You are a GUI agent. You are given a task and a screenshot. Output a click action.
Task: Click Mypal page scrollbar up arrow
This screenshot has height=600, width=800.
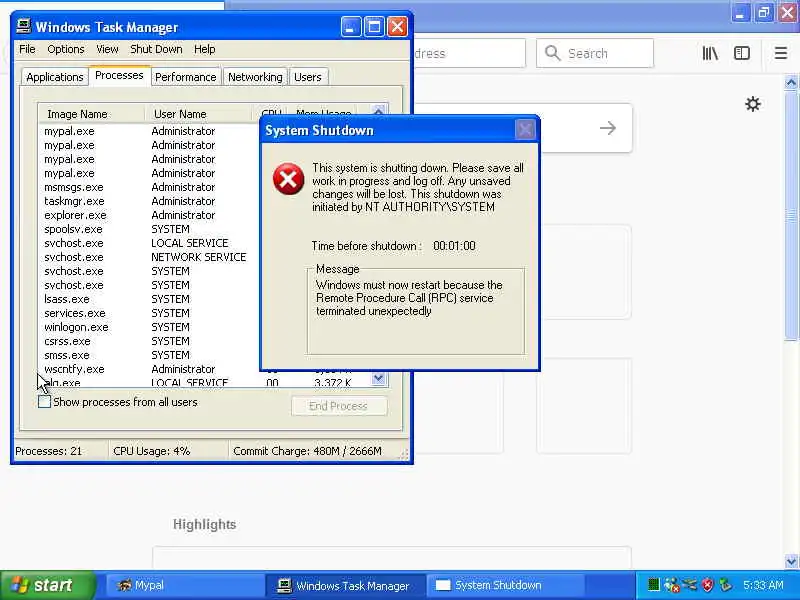791,82
